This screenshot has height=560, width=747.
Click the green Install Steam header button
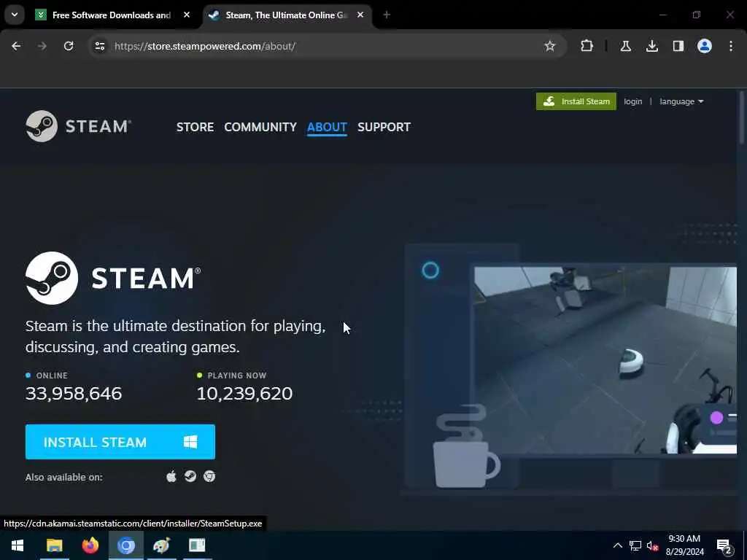[576, 101]
